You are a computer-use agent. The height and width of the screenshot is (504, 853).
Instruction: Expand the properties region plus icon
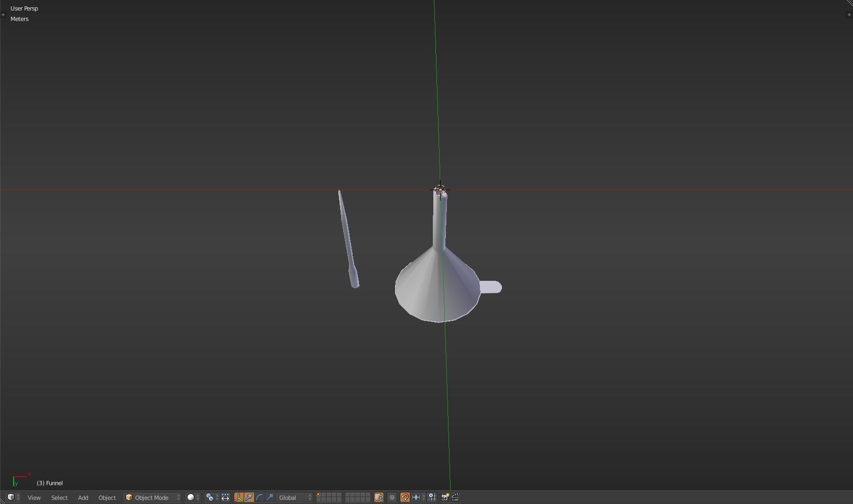point(849,15)
